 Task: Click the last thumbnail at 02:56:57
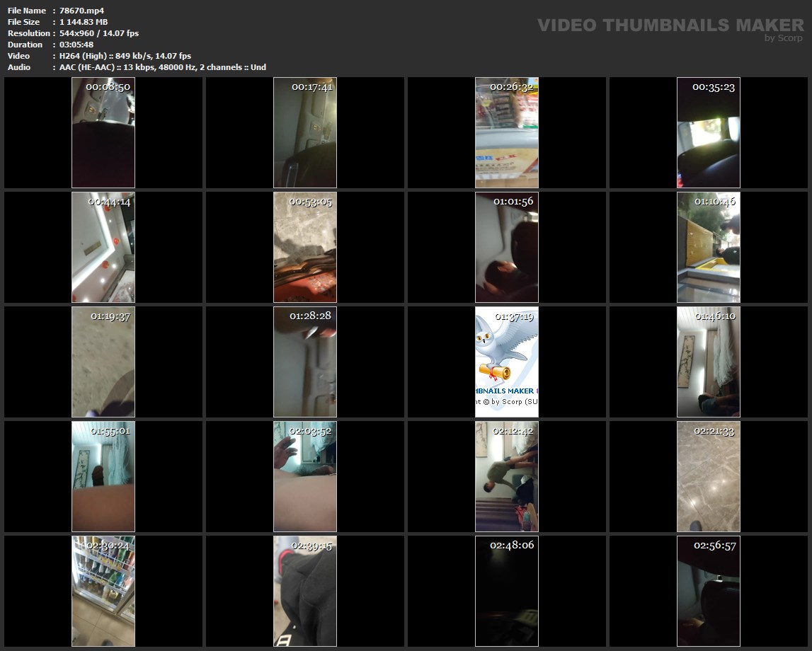709,592
